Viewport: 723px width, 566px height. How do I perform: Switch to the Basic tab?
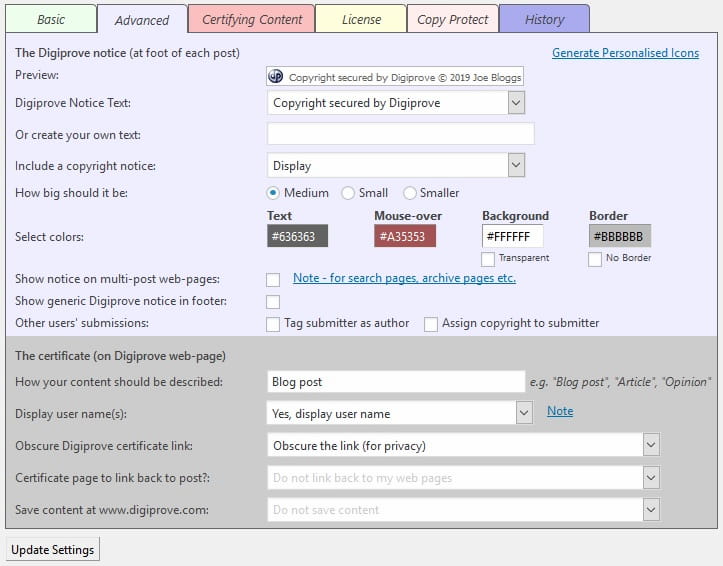click(51, 19)
